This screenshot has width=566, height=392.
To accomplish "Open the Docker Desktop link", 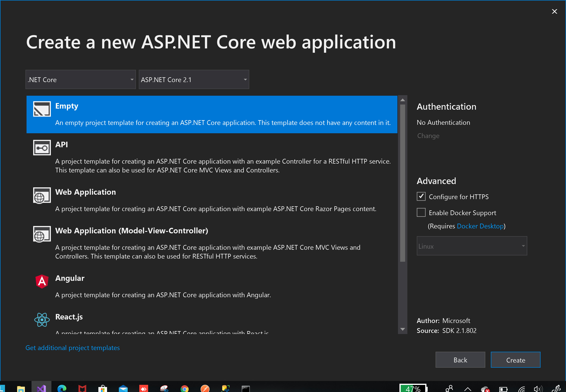I will coord(480,226).
